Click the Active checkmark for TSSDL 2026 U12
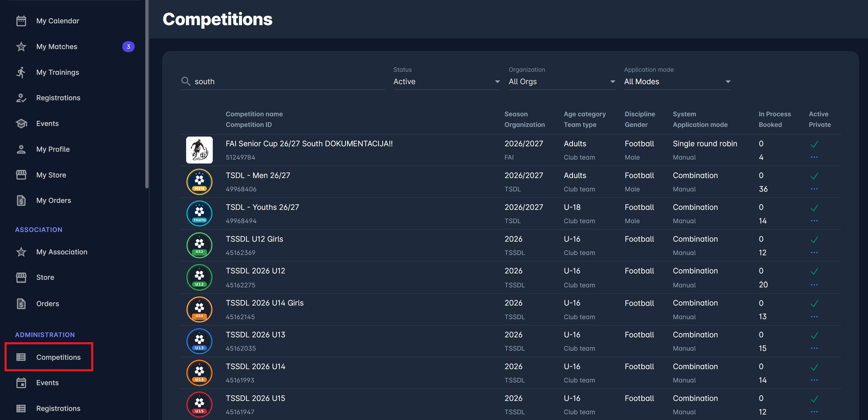Viewport: 868px width, 420px height. 814,271
